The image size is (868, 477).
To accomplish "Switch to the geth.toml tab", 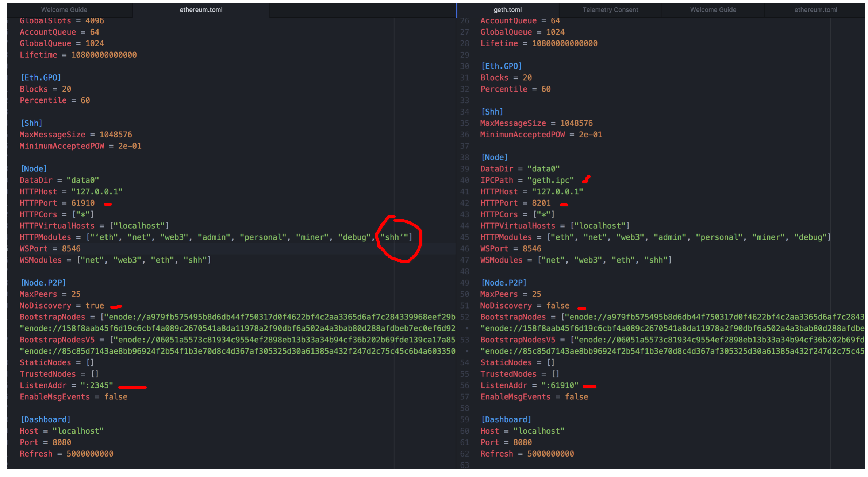I will pos(507,10).
